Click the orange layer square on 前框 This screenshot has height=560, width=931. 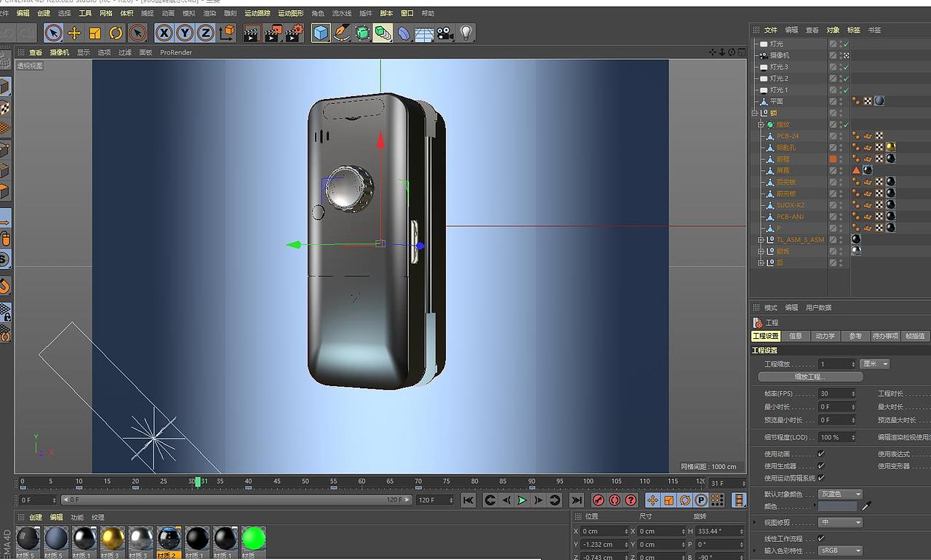pyautogui.click(x=833, y=159)
